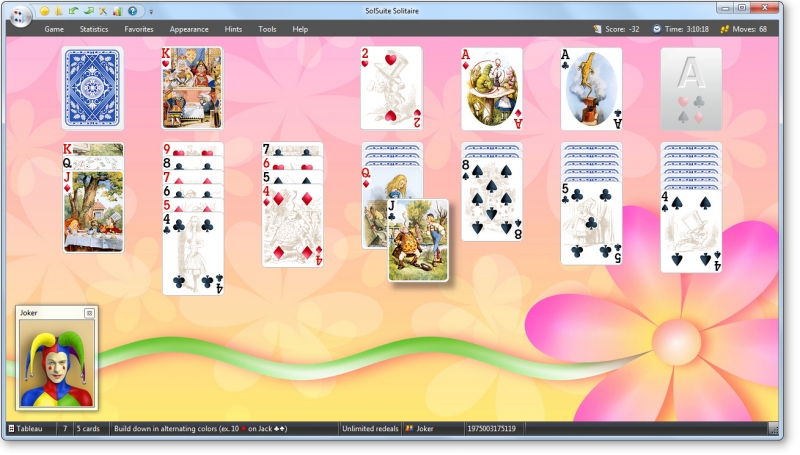Screen dimensions: 800x455
Task: Click the blue question mark help icon
Action: coord(133,11)
